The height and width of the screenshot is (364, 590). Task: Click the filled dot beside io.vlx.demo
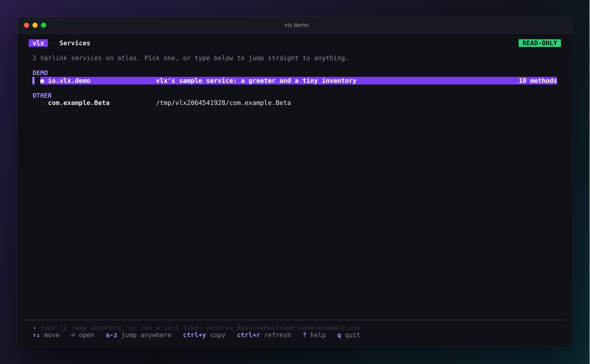tap(42, 81)
